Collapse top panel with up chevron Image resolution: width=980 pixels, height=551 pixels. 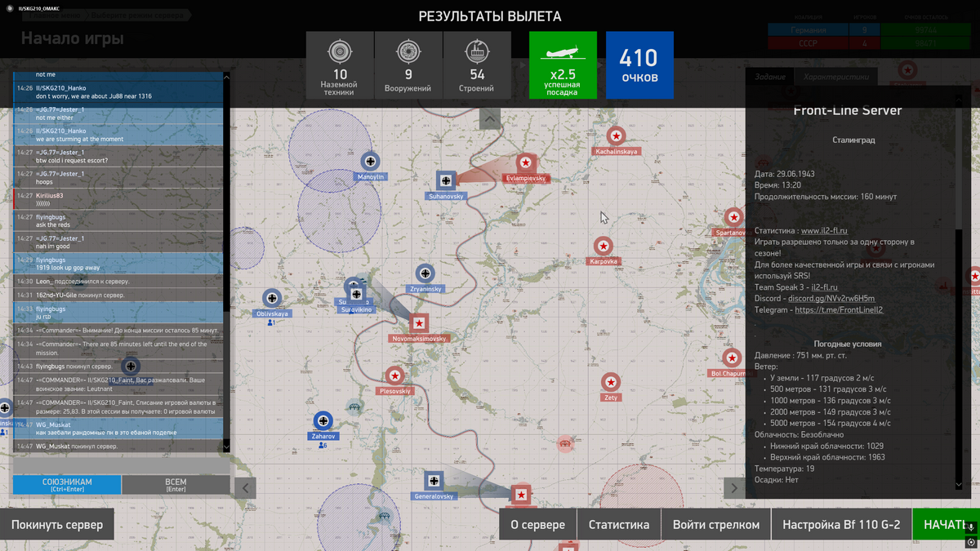click(x=490, y=119)
